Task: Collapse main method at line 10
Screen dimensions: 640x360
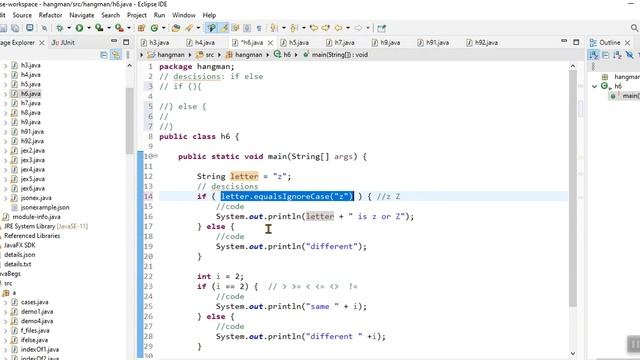Action: coord(156,156)
